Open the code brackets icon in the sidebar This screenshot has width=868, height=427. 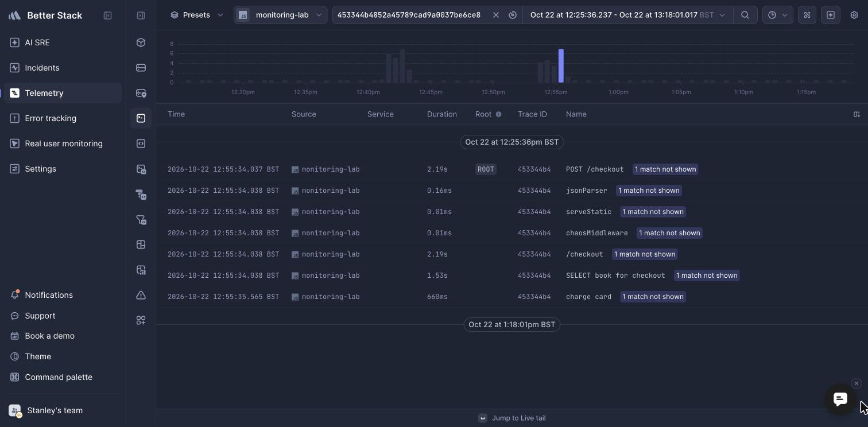(x=141, y=143)
